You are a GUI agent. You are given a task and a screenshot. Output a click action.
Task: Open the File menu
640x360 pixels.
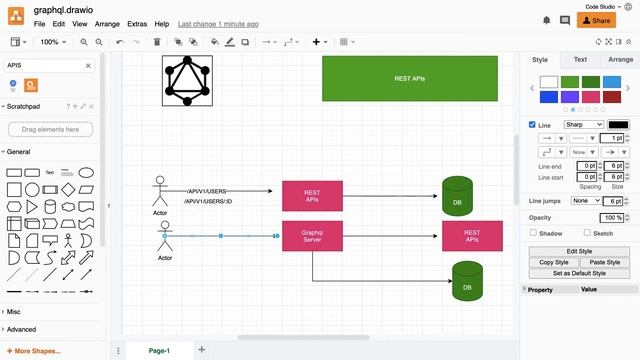pos(39,24)
